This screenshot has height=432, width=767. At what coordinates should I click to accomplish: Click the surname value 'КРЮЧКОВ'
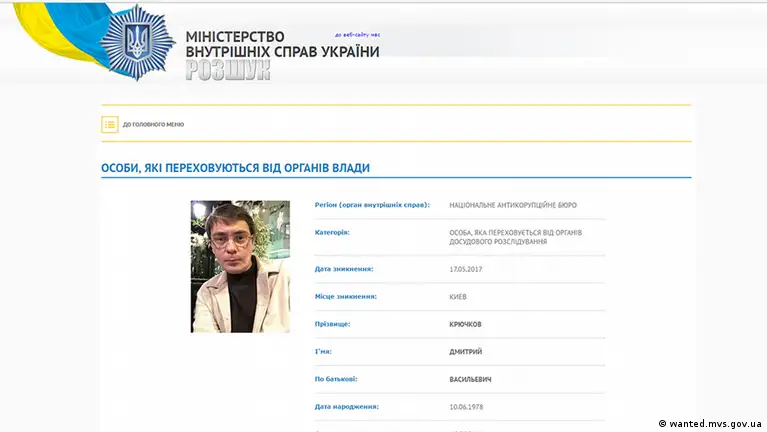click(468, 324)
